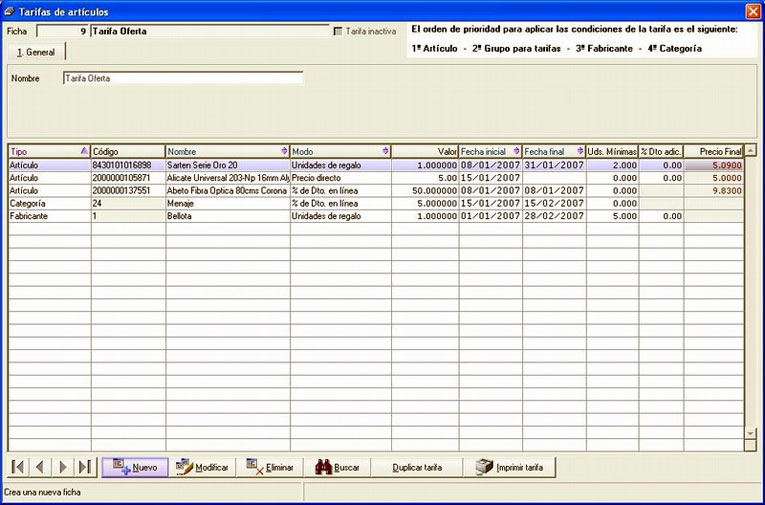Switch to the 1. General tab
Viewport: 765px width, 505px height.
pyautogui.click(x=36, y=52)
